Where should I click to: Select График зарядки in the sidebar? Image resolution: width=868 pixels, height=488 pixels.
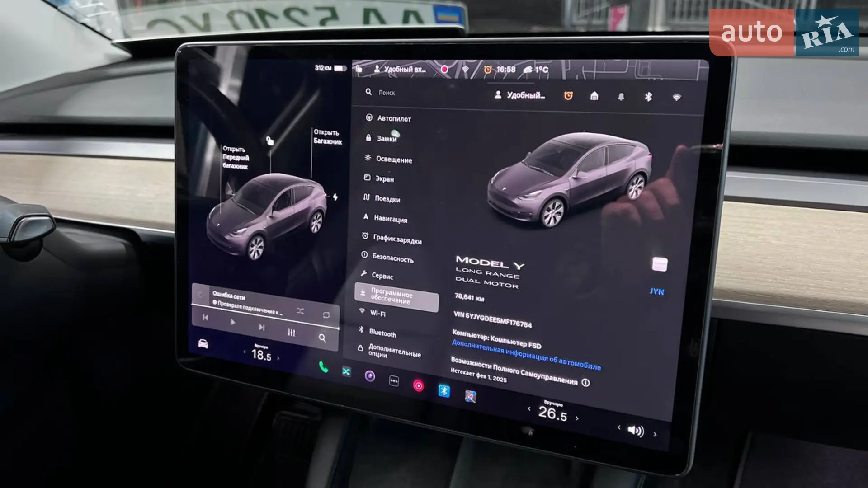pos(392,238)
